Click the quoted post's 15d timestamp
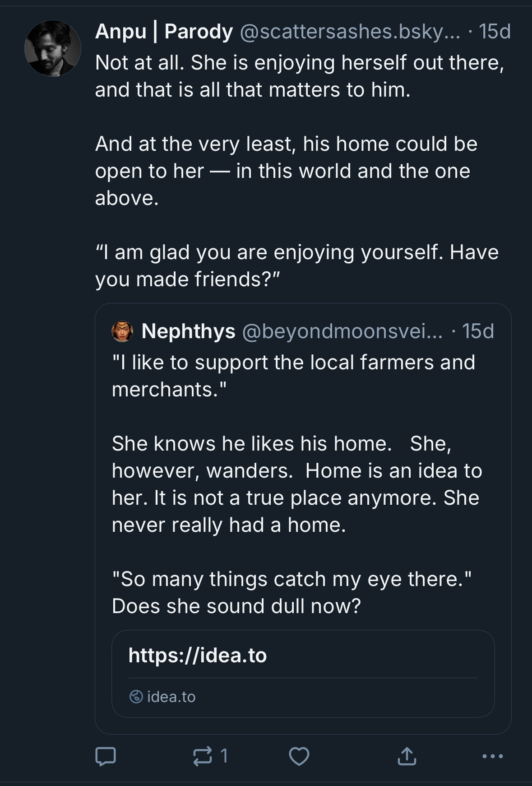Screen dimensions: 532x786 click(x=478, y=331)
